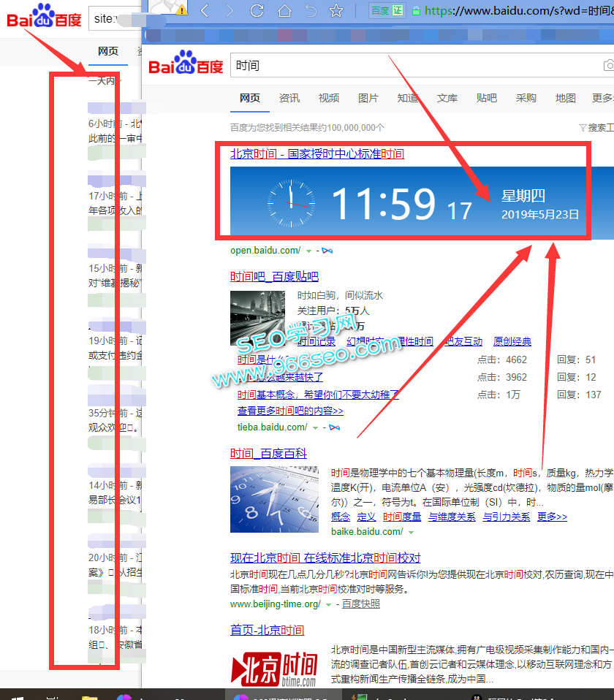Open the 北京时间 - 国家授时中心标准时间 result
Viewport: 614px width, 700px height.
click(317, 154)
